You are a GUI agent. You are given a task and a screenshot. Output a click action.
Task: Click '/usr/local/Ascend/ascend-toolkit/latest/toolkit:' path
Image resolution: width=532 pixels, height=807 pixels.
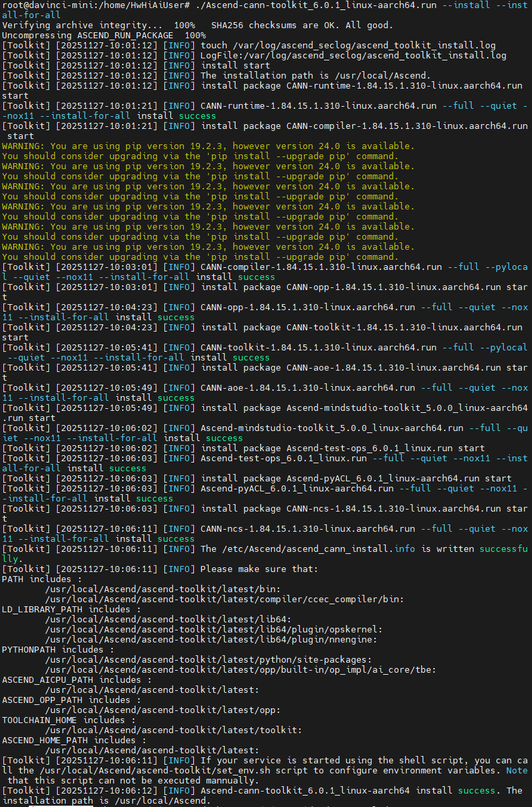[173, 730]
